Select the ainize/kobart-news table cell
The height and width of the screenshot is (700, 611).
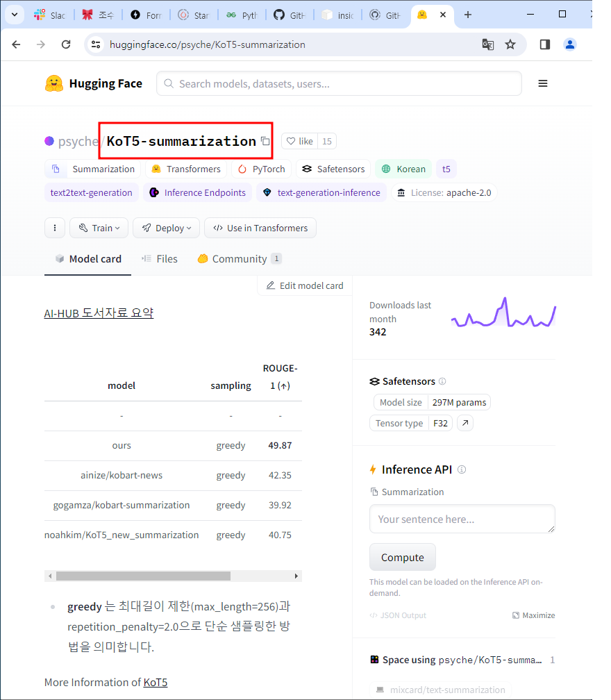[122, 476]
